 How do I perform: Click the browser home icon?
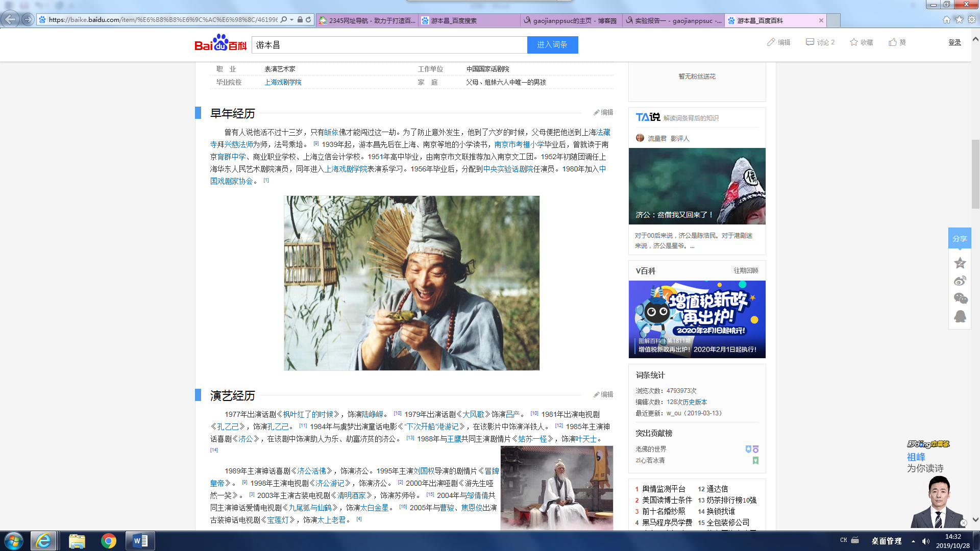click(946, 20)
